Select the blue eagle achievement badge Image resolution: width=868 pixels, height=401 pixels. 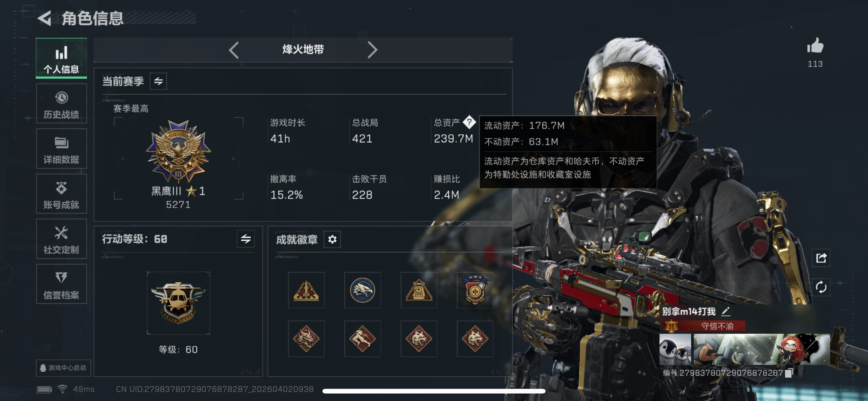[362, 290]
